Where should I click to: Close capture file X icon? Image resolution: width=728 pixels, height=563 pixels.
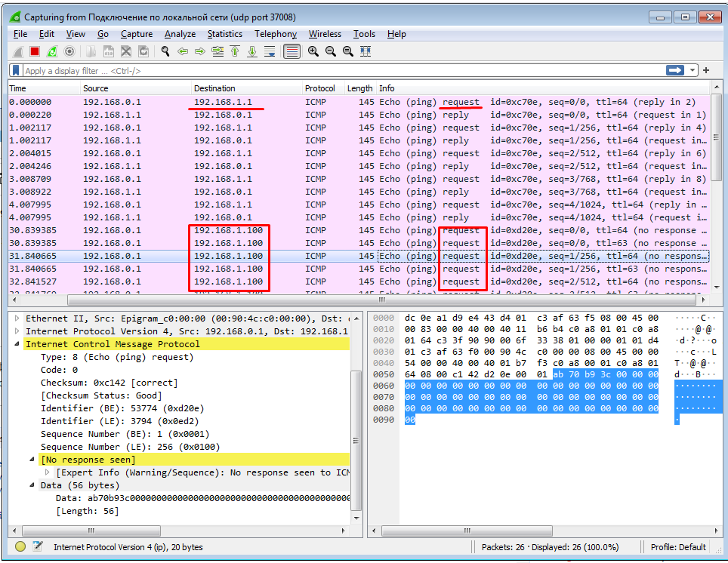[126, 51]
